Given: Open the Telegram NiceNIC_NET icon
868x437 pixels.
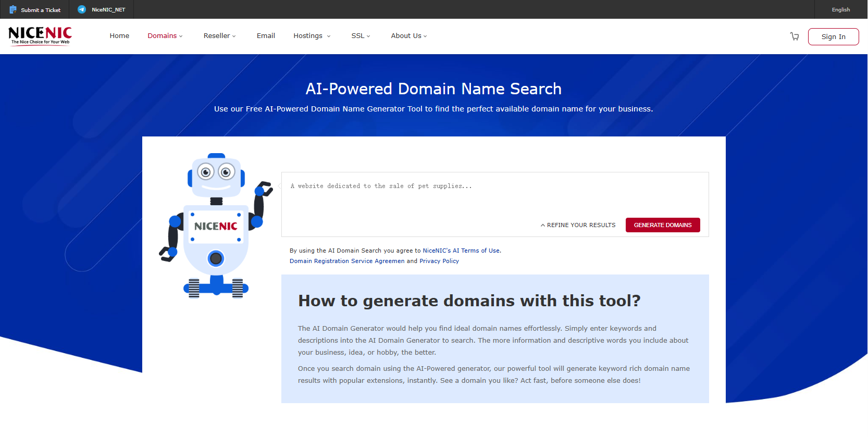Looking at the screenshot, I should coord(82,9).
